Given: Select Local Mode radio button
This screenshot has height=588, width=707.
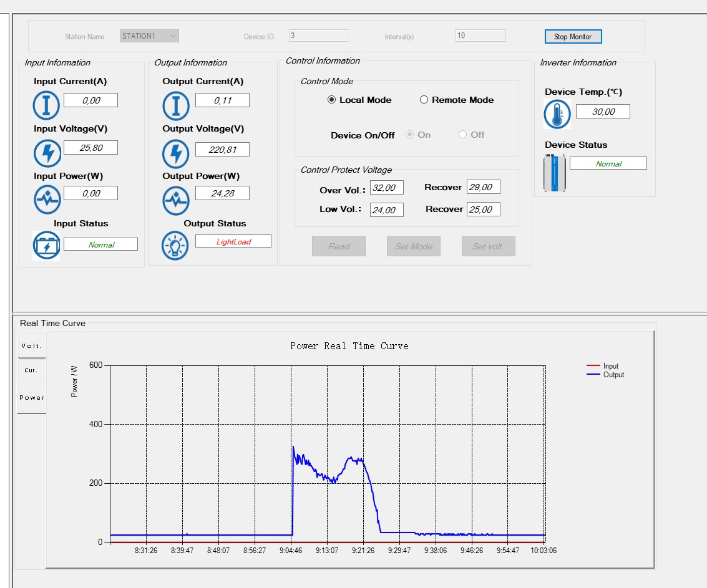Looking at the screenshot, I should pyautogui.click(x=332, y=100).
